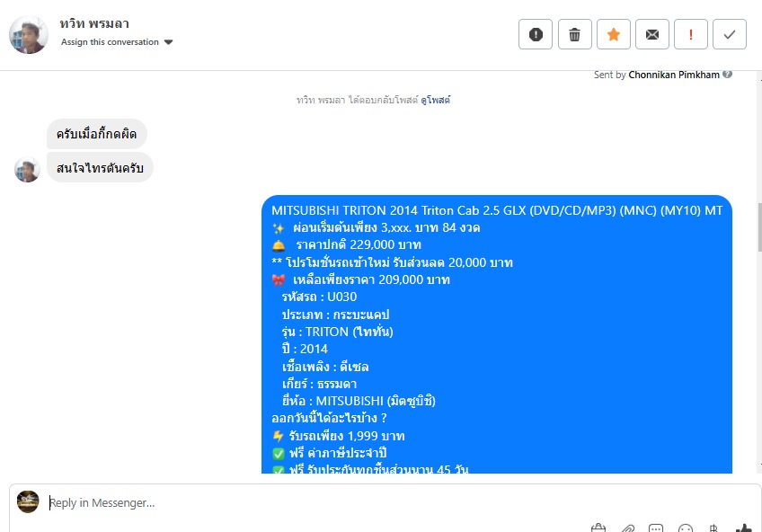Send a thumbs-up like
This screenshot has height=532, width=762.
coord(743,528)
